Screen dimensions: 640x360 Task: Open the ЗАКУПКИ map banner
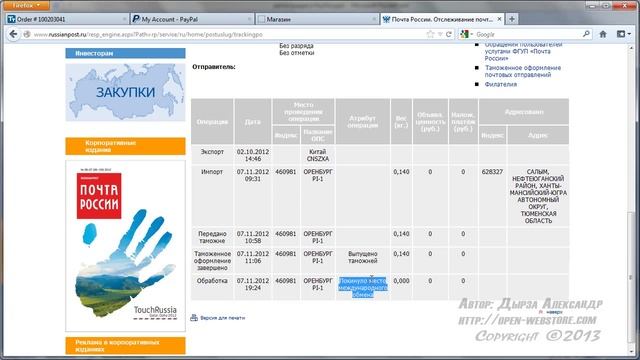pyautogui.click(x=125, y=92)
